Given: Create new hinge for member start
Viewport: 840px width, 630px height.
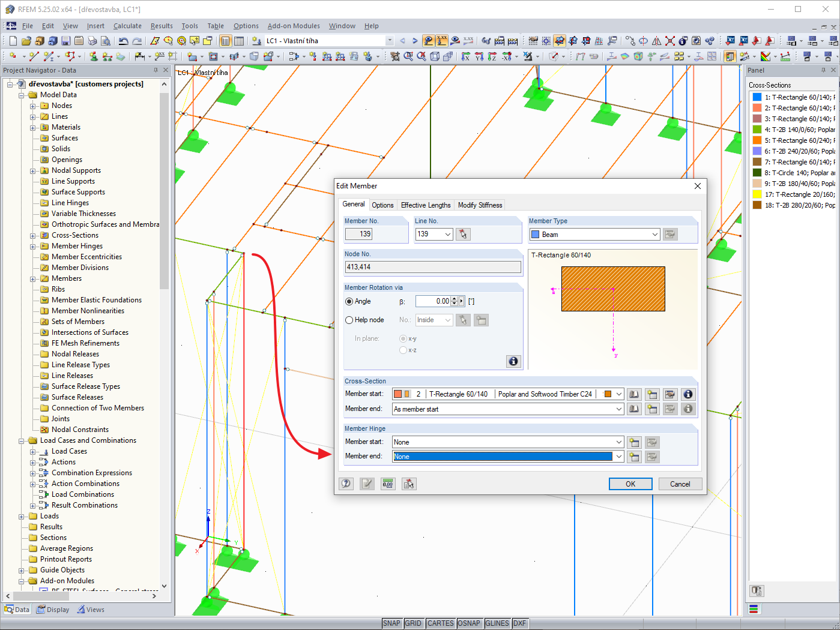Looking at the screenshot, I should coord(633,442).
